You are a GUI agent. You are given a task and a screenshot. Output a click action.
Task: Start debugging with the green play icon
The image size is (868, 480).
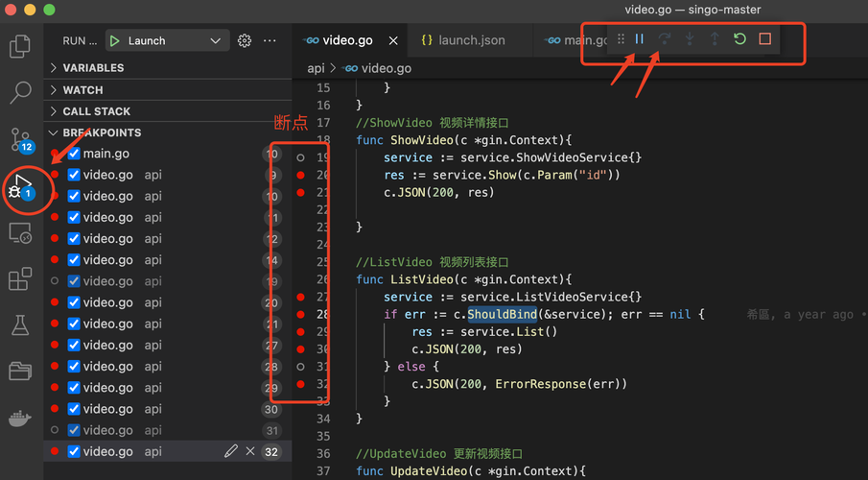[114, 41]
